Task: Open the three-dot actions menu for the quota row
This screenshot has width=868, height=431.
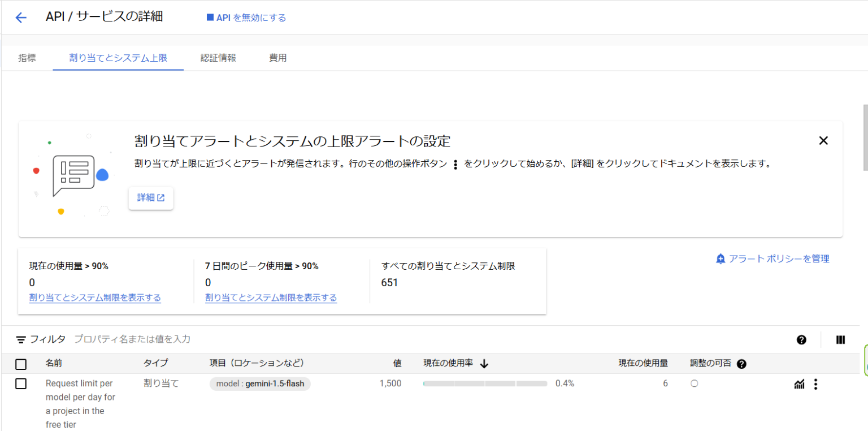Action: point(816,384)
